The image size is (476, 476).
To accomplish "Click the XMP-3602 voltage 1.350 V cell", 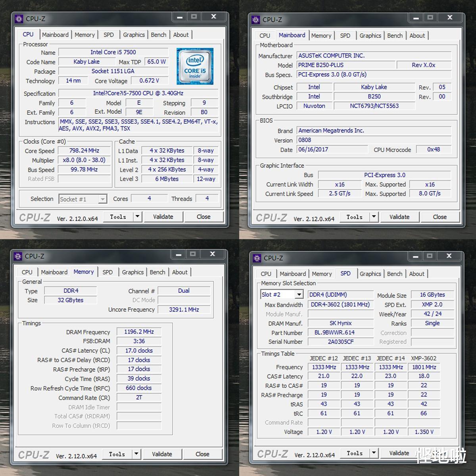I will (x=424, y=432).
